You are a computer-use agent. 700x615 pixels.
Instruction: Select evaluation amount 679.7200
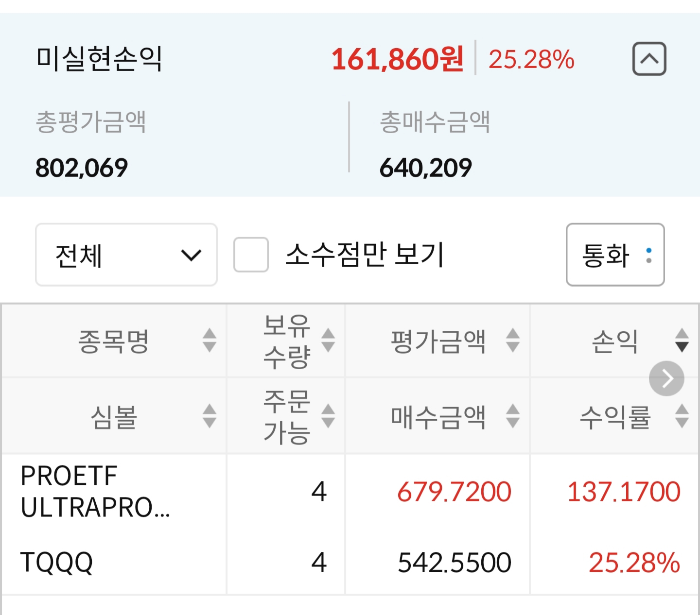(454, 492)
